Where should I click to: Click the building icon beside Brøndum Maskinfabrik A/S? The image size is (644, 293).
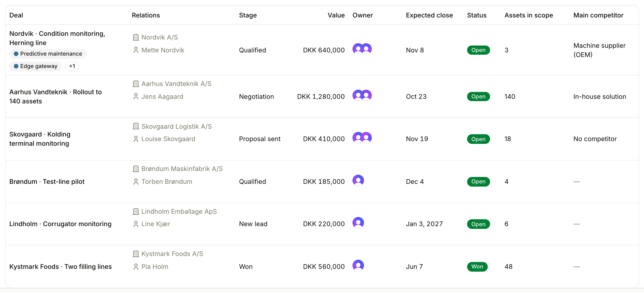click(x=136, y=169)
